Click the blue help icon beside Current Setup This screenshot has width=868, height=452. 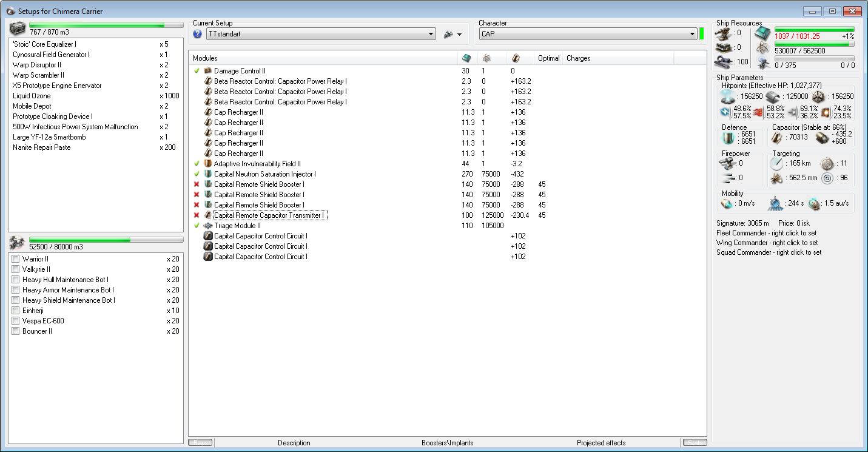point(197,34)
